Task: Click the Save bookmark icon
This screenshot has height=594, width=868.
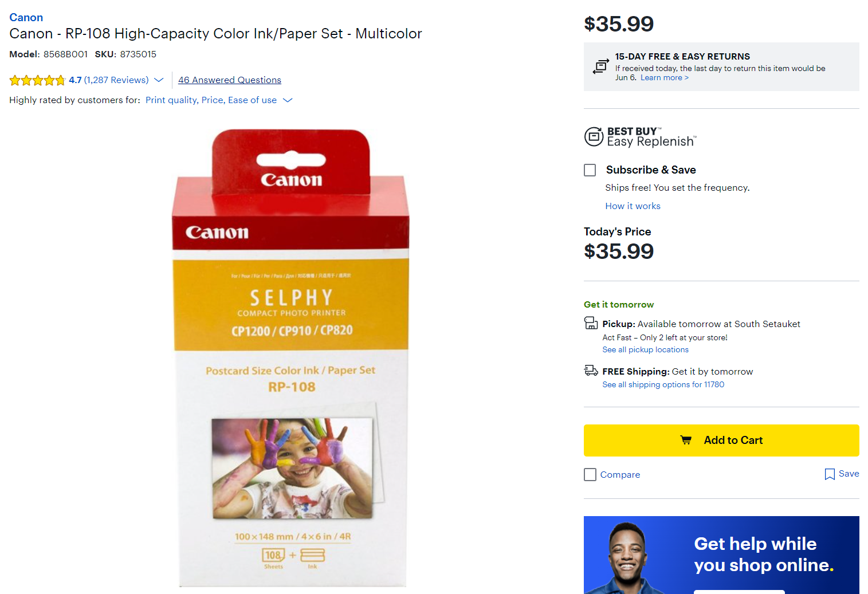Action: 829,474
